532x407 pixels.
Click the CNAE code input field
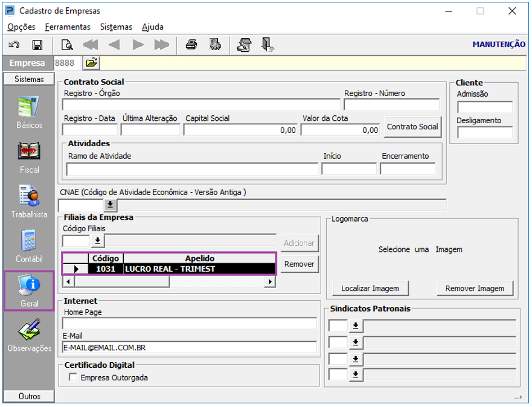[x=81, y=205]
